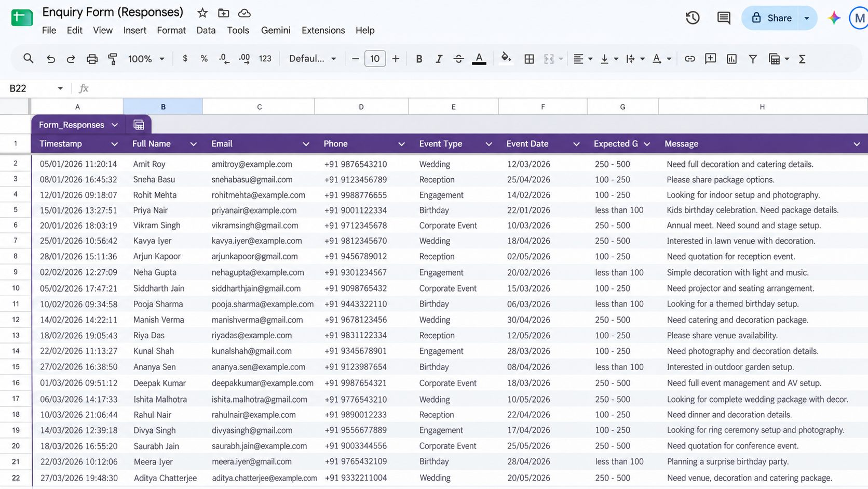Click the document title Enquiry Form (Responses)

coord(113,12)
